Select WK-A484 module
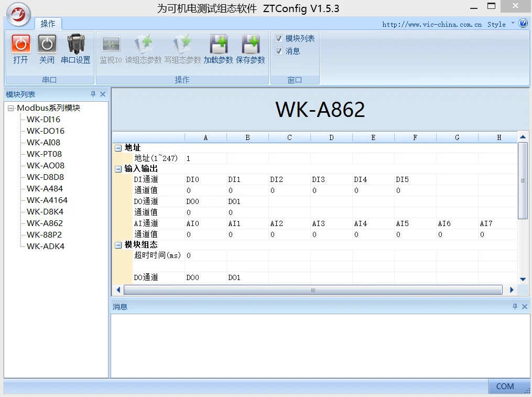The height and width of the screenshot is (397, 532). click(45, 189)
